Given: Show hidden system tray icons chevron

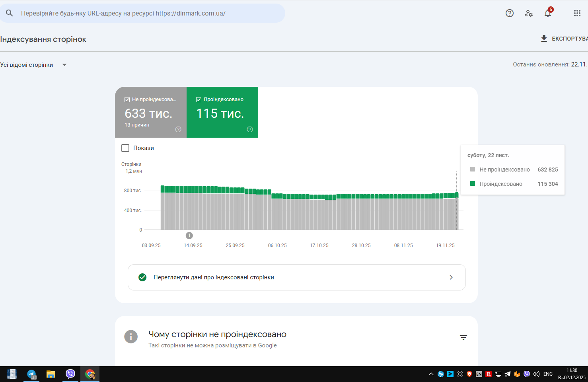Looking at the screenshot, I should [x=431, y=374].
